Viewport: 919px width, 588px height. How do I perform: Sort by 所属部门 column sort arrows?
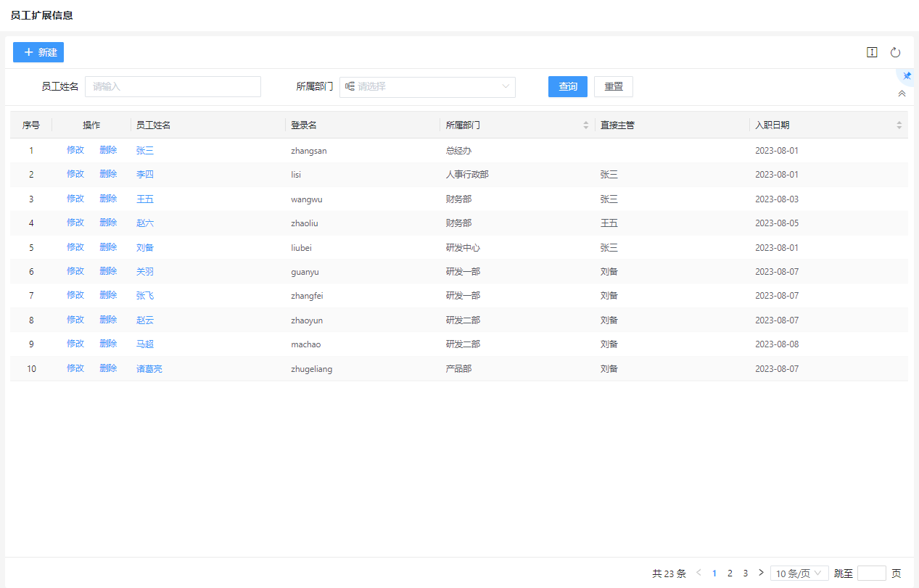(x=586, y=125)
